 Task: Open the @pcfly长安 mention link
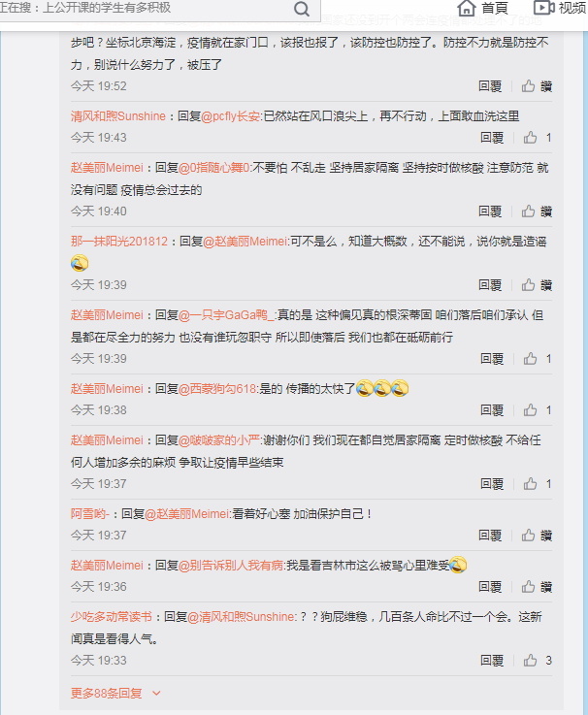click(230, 116)
